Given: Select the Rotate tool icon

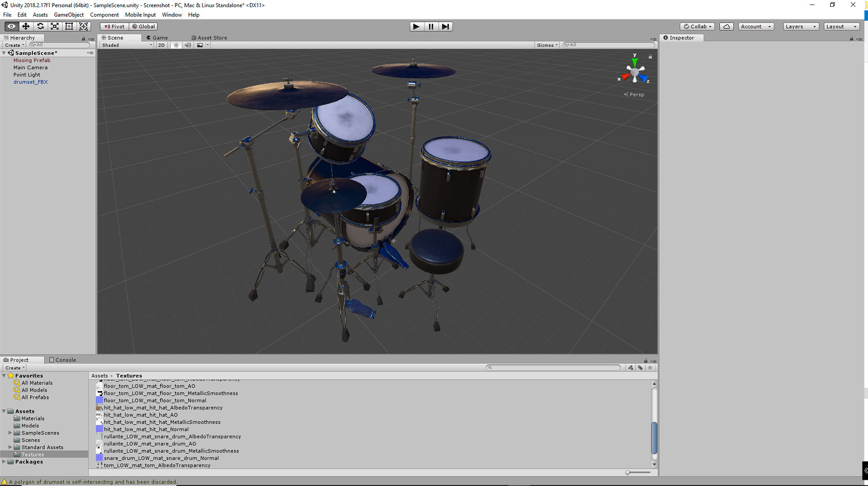Looking at the screenshot, I should pos(40,27).
